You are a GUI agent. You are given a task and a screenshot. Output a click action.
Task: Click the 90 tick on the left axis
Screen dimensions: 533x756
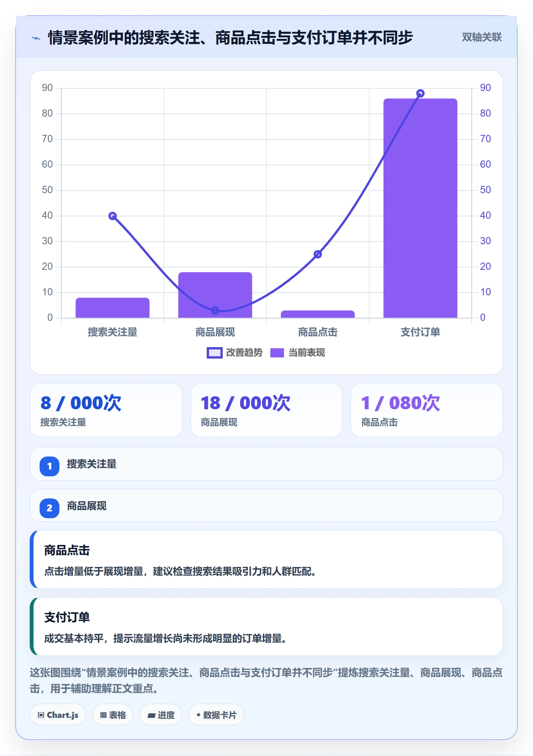coord(47,88)
